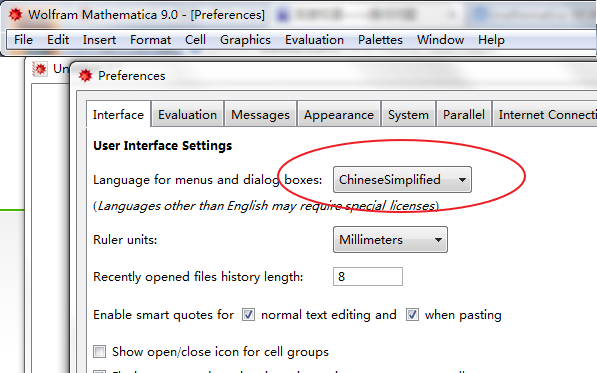The height and width of the screenshot is (373, 597).
Task: Open the Appearance tab
Action: [x=339, y=115]
